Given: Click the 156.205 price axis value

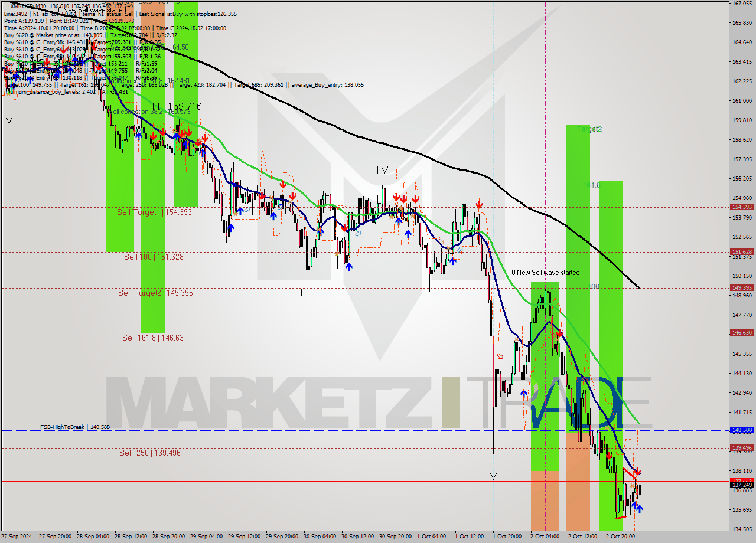Looking at the screenshot, I should [742, 179].
